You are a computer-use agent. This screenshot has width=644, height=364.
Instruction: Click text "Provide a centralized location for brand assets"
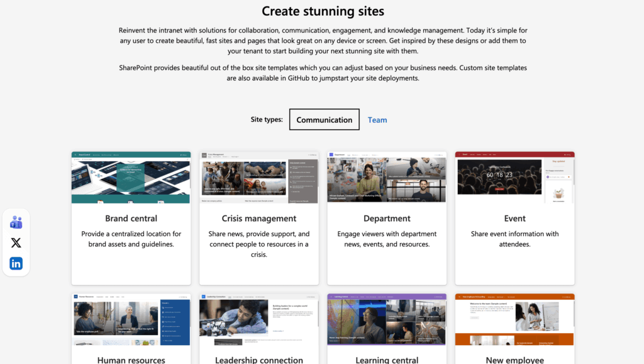[131, 239]
